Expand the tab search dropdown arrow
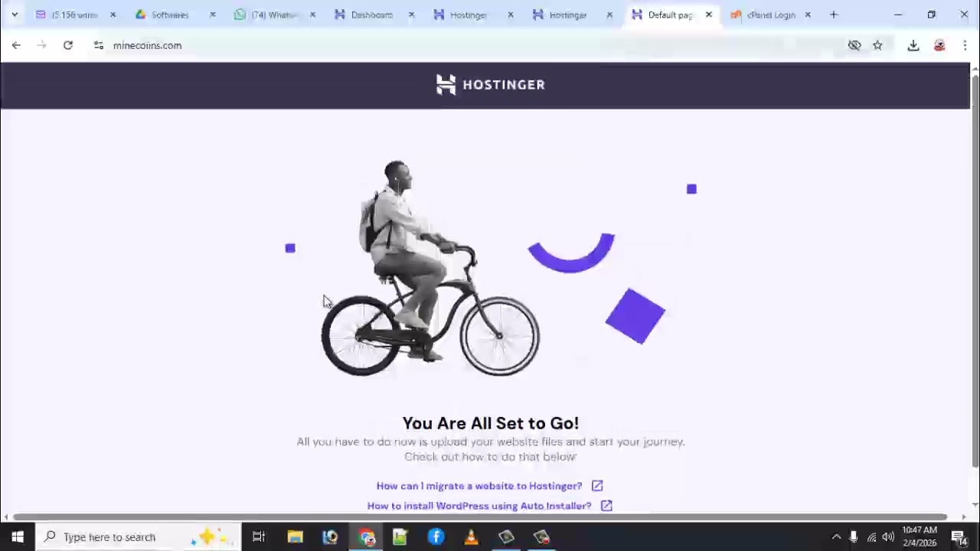The image size is (980, 551). coord(14,15)
